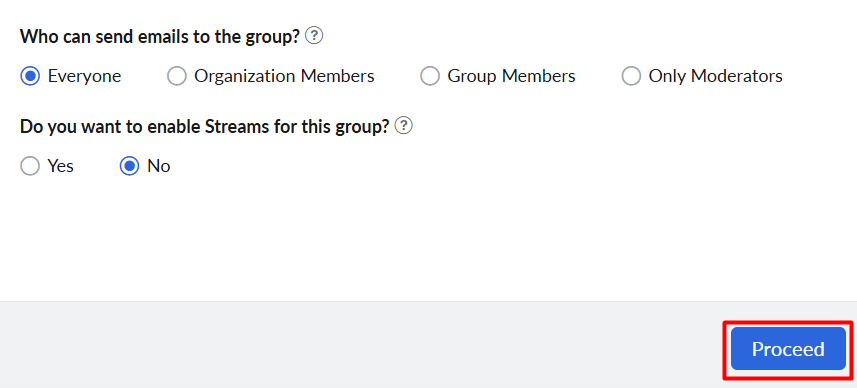Viewport: 857px width, 388px height.
Task: Click the Proceed button
Action: (788, 349)
